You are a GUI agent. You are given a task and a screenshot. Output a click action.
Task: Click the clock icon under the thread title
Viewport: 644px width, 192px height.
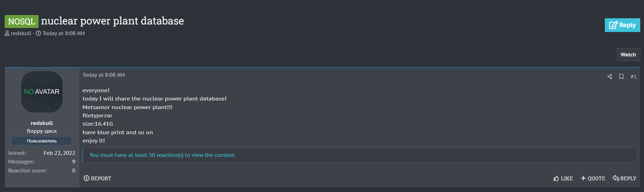pyautogui.click(x=38, y=33)
